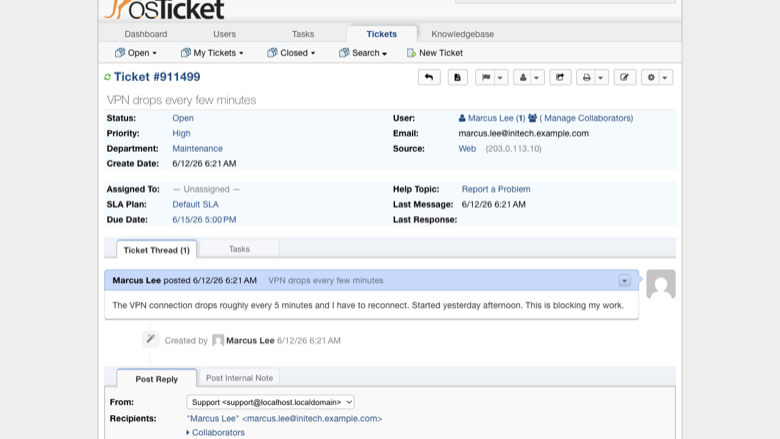This screenshot has height=439, width=780.
Task: Click email marcus.lee@initech.example.com text
Action: coord(523,133)
